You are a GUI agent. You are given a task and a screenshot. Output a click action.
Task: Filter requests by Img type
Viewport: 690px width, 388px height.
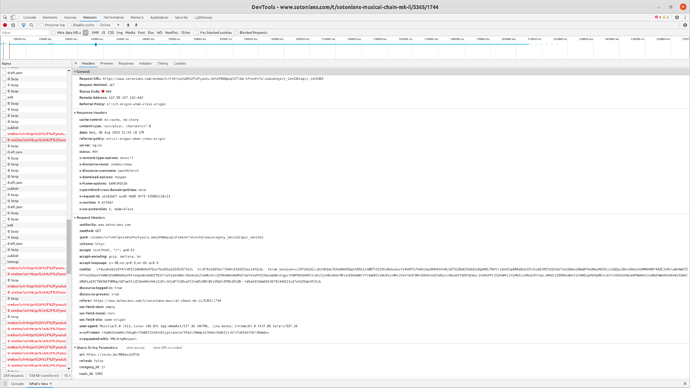pos(119,33)
